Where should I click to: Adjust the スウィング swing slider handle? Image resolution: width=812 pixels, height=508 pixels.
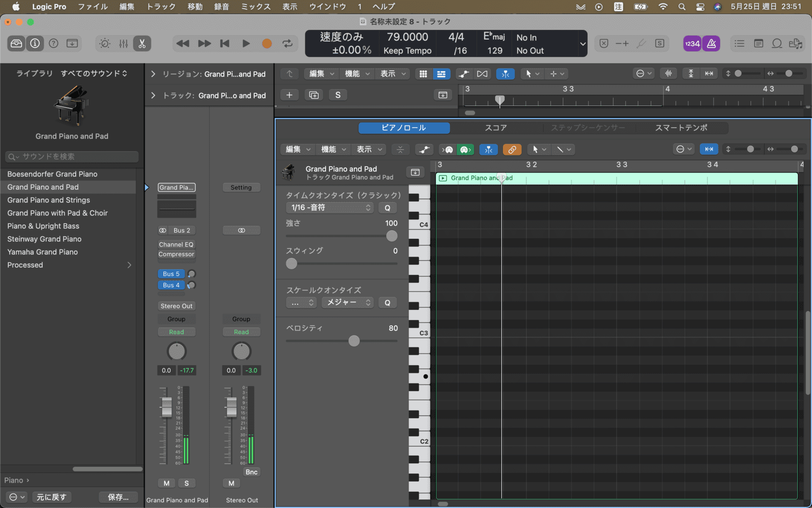tap(291, 264)
